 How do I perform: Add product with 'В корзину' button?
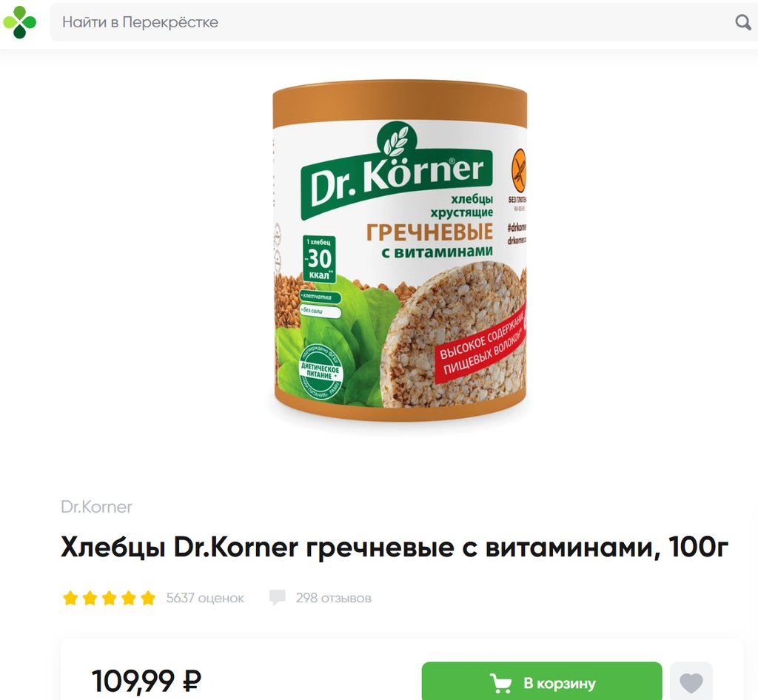(541, 682)
